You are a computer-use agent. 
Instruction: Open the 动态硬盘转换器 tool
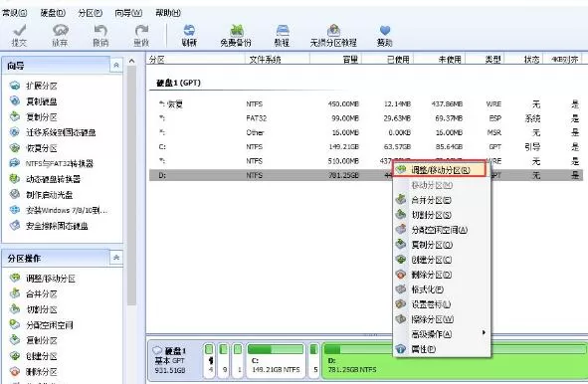click(45, 179)
